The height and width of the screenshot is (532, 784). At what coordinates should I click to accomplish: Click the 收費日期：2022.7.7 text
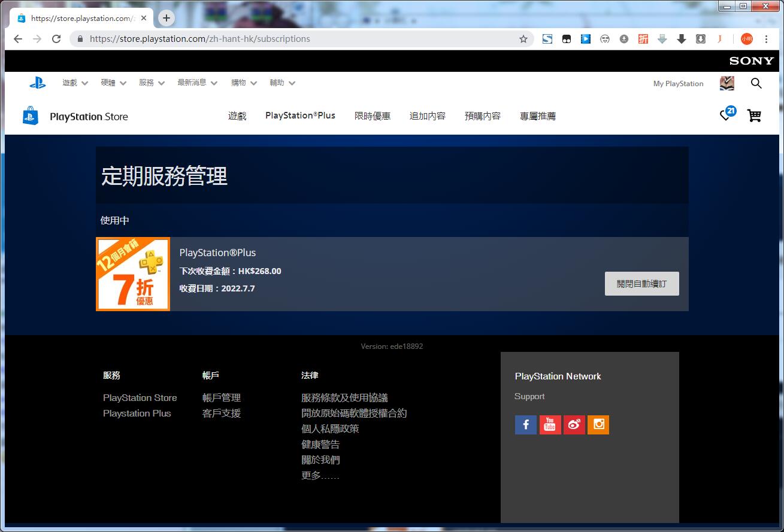[x=217, y=288]
